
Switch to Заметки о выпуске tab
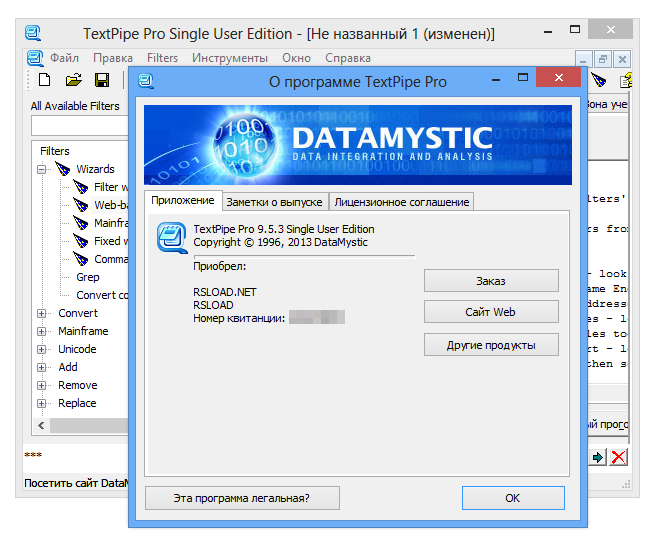pyautogui.click(x=274, y=202)
